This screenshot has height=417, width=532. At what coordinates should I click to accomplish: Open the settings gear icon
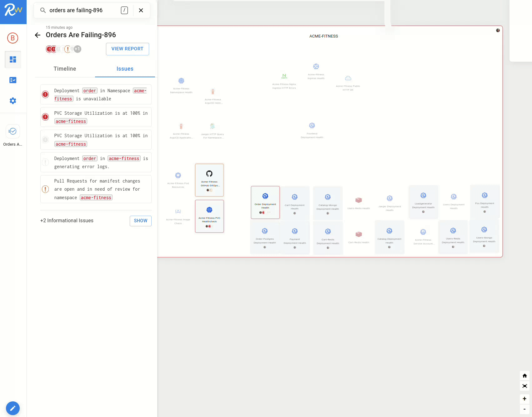(x=13, y=101)
